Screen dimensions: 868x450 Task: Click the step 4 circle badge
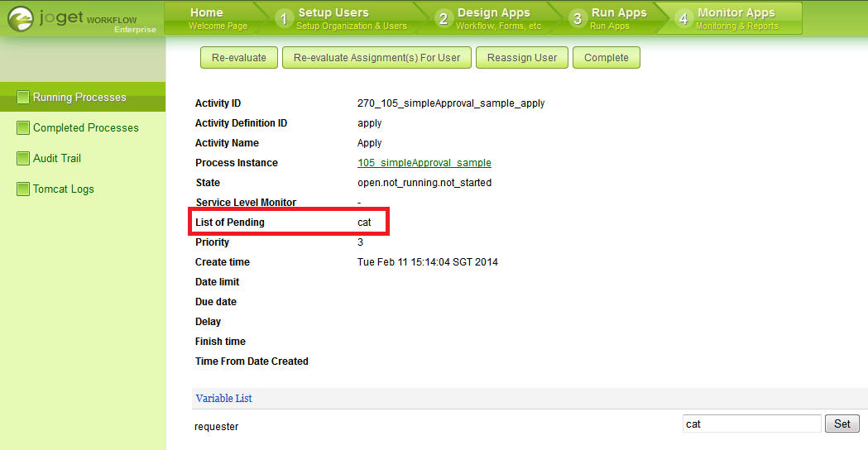(x=683, y=19)
